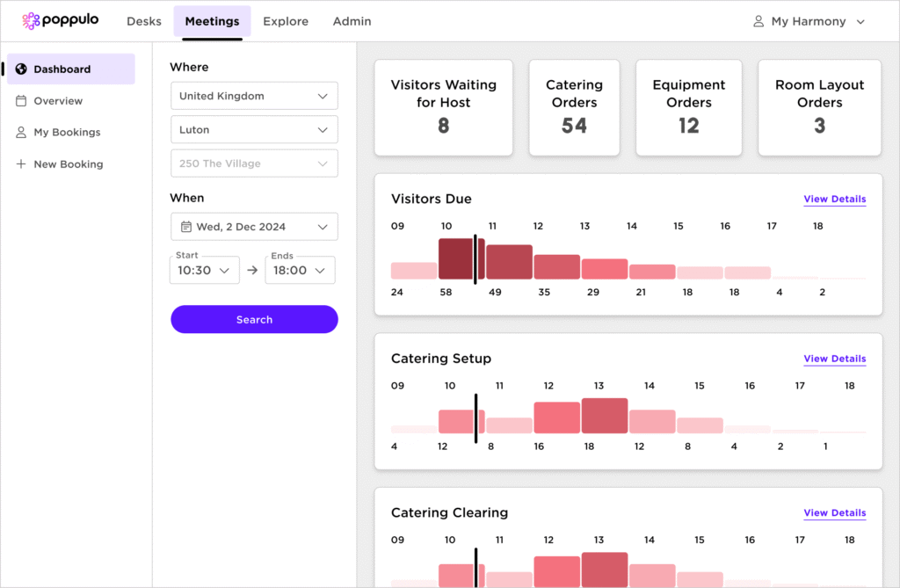Expand the Luton city dropdown
The height and width of the screenshot is (588, 900).
[x=254, y=130]
